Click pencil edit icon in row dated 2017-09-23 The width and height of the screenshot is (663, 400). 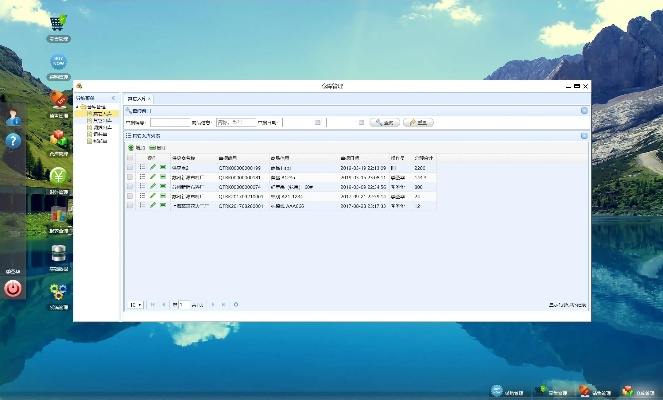click(153, 205)
